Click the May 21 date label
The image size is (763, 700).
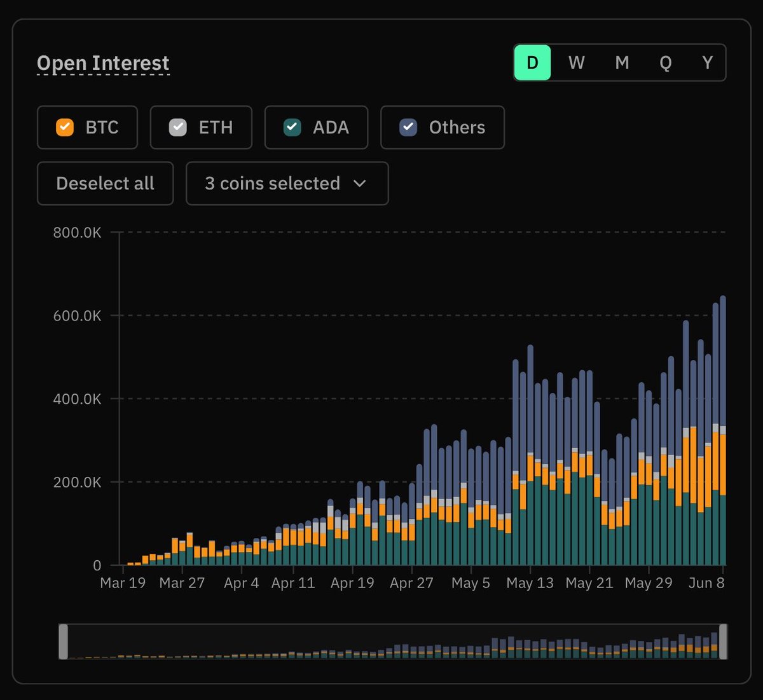tap(589, 583)
